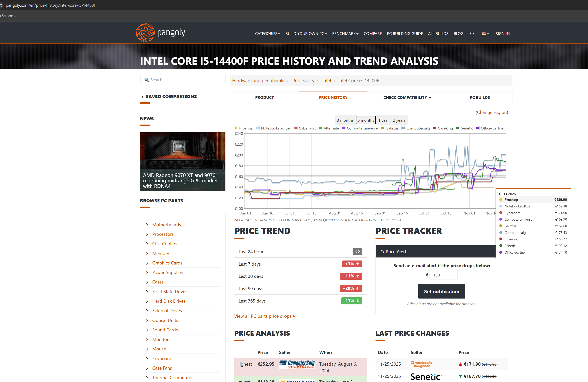Click the price alert amount field
This screenshot has height=382, width=588.
[x=443, y=275]
